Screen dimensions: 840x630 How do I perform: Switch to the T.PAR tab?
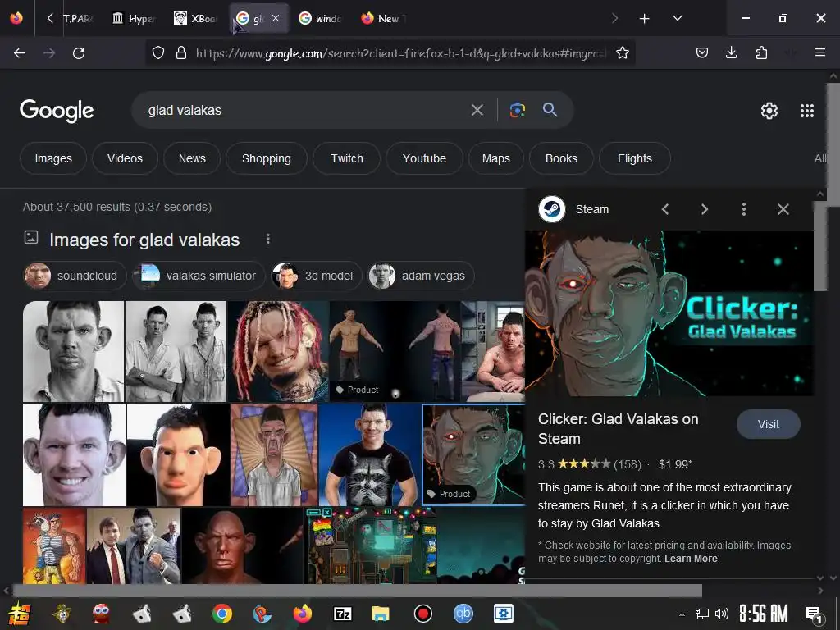point(78,19)
